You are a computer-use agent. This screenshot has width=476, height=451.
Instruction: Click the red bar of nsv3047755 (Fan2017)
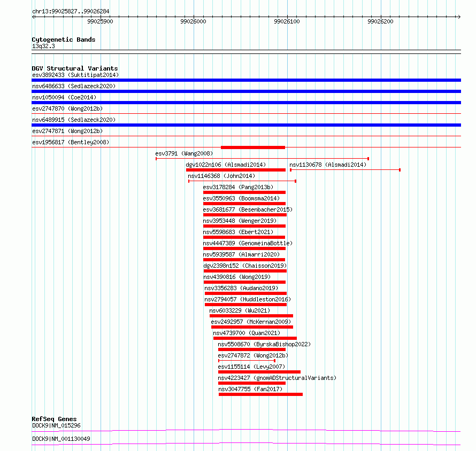(x=261, y=394)
